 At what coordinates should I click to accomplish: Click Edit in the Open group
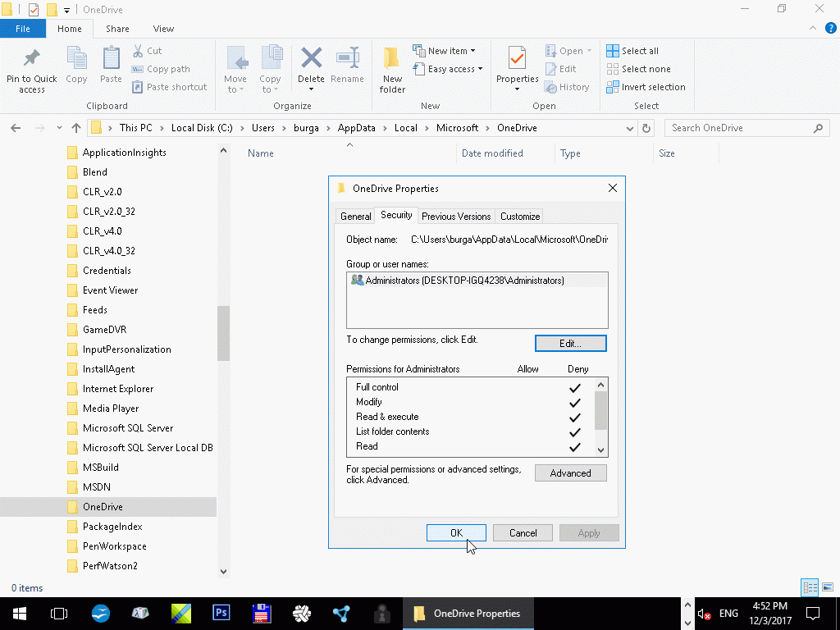point(561,69)
